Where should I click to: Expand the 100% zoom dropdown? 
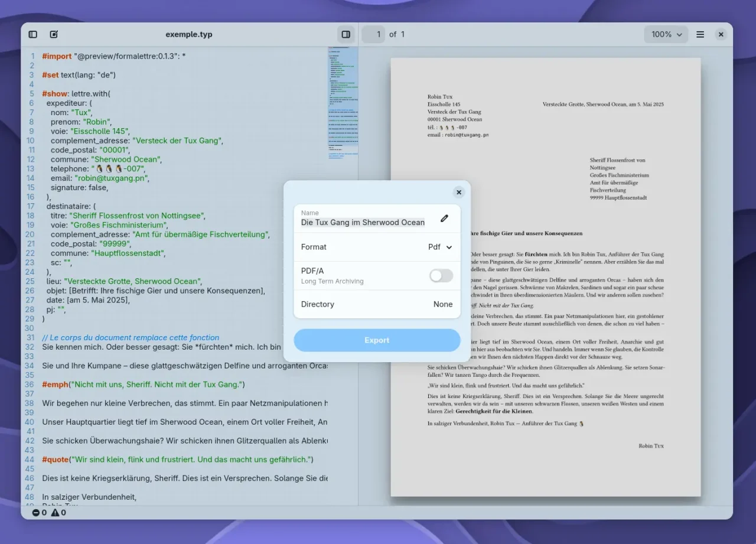(666, 34)
